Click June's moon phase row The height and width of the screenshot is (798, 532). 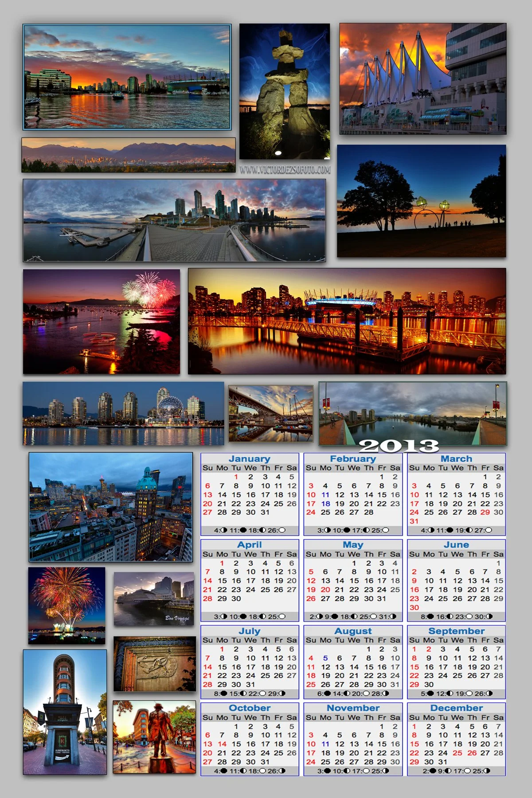click(x=457, y=616)
